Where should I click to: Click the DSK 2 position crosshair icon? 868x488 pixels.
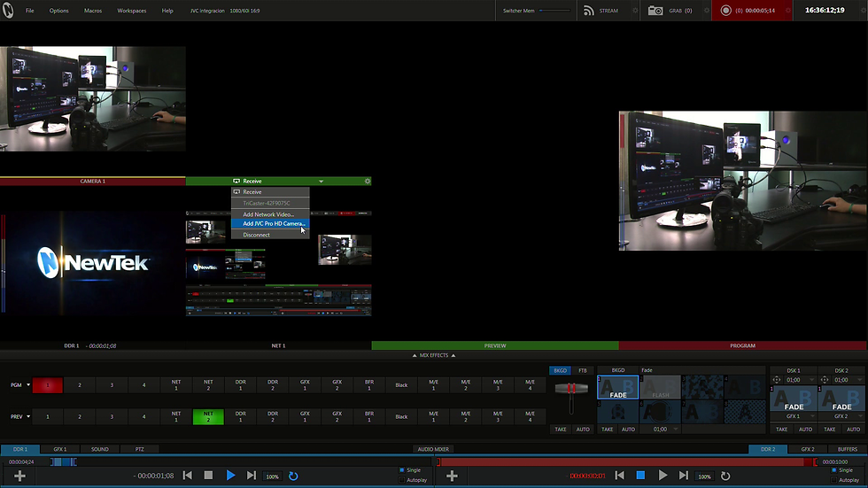tap(825, 380)
